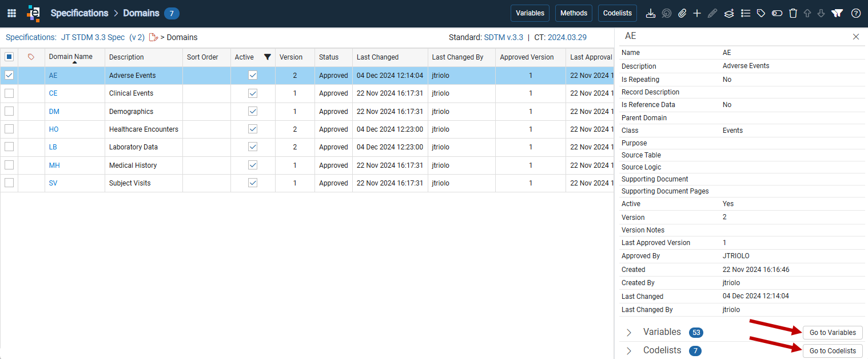The image size is (868, 359).
Task: Uncheck the AE row selection checkbox
Action: coord(9,75)
